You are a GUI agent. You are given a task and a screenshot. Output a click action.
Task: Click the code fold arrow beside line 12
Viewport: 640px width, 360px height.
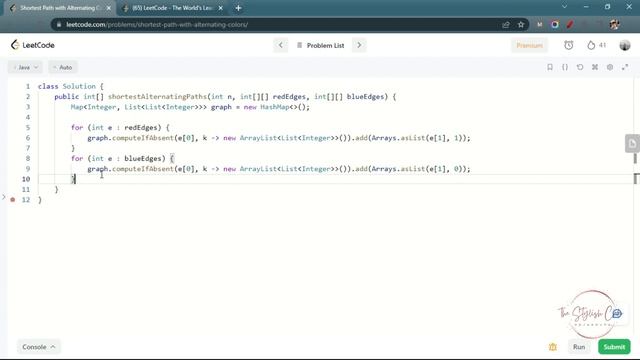[4, 197]
